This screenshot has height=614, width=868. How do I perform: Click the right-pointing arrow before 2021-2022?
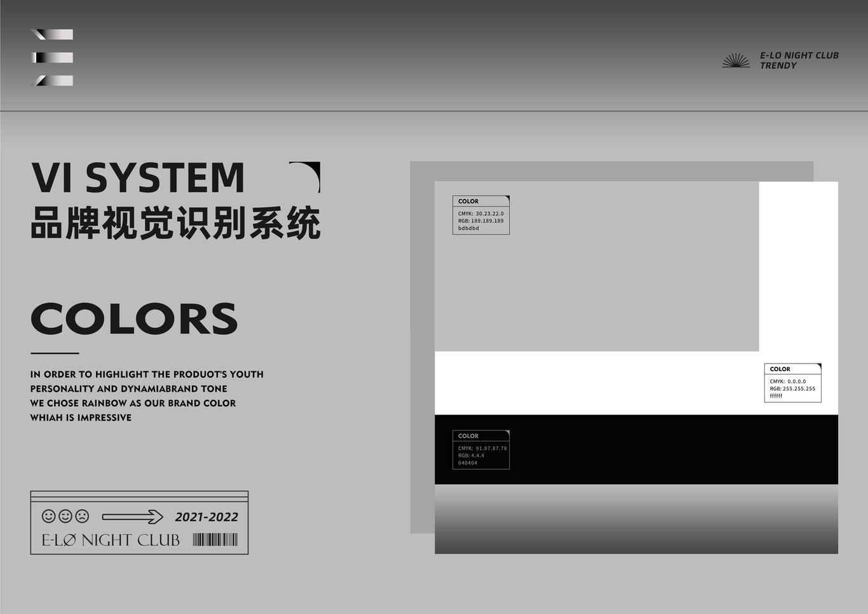[133, 517]
